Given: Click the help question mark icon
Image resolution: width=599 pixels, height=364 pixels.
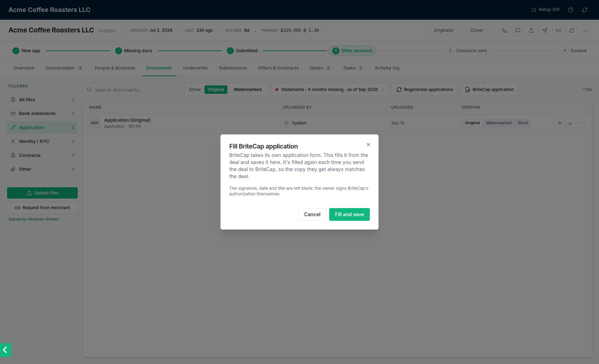Looking at the screenshot, I should (570, 10).
